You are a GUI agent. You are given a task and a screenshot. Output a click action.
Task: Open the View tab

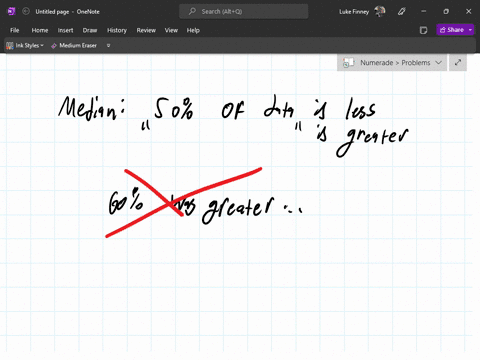[171, 30]
